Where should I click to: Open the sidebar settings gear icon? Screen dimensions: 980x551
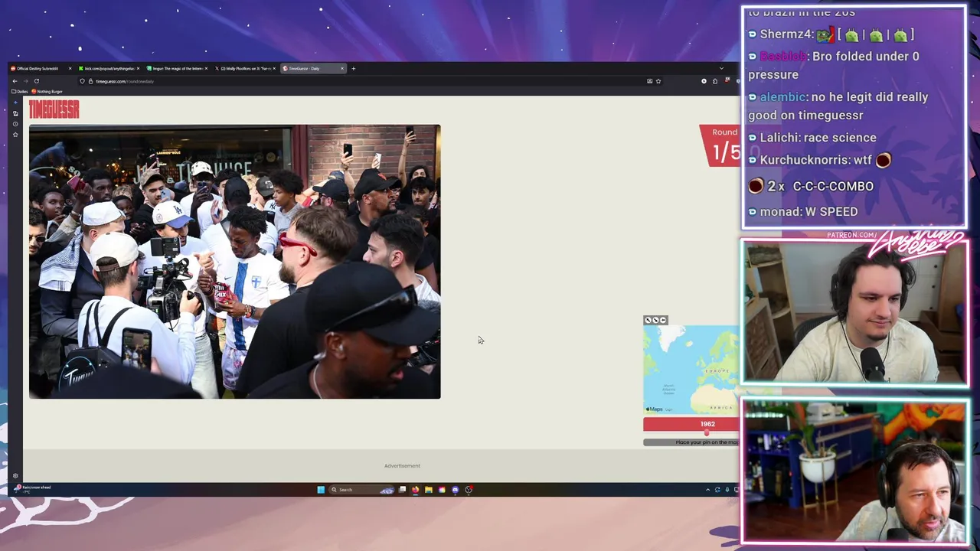[x=15, y=476]
